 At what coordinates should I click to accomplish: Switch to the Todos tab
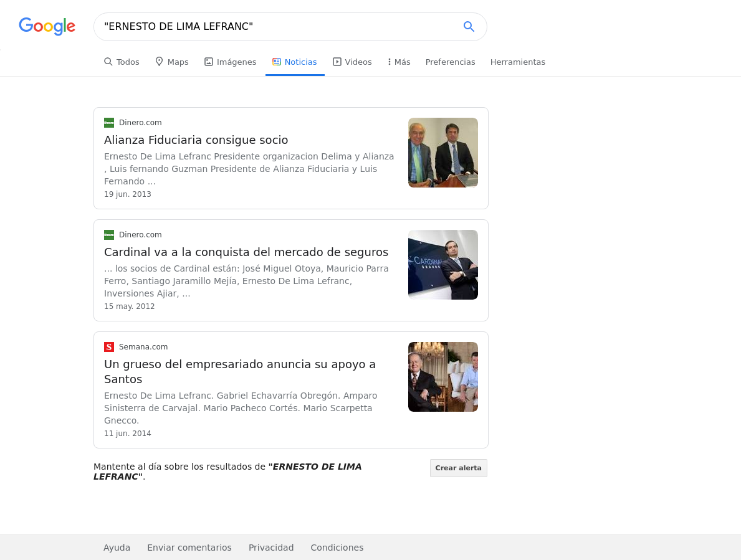tap(122, 62)
